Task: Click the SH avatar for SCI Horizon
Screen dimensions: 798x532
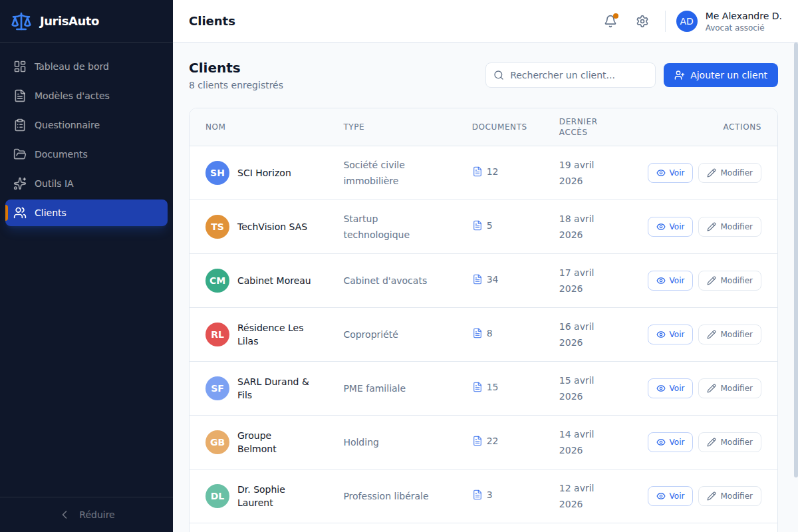Action: click(217, 173)
